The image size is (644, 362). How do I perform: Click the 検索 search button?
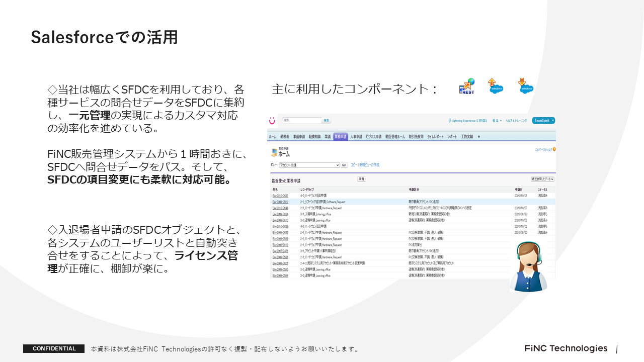coord(327,121)
